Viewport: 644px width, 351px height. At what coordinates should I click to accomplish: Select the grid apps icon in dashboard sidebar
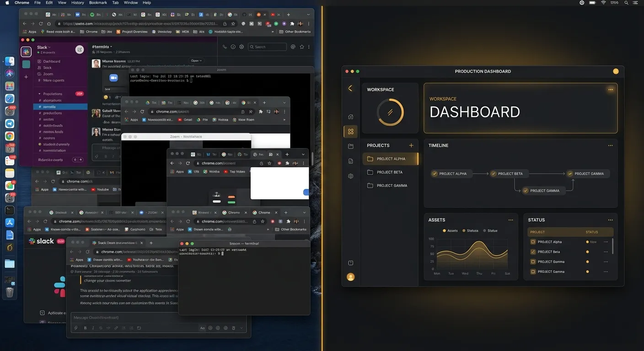[x=350, y=131]
